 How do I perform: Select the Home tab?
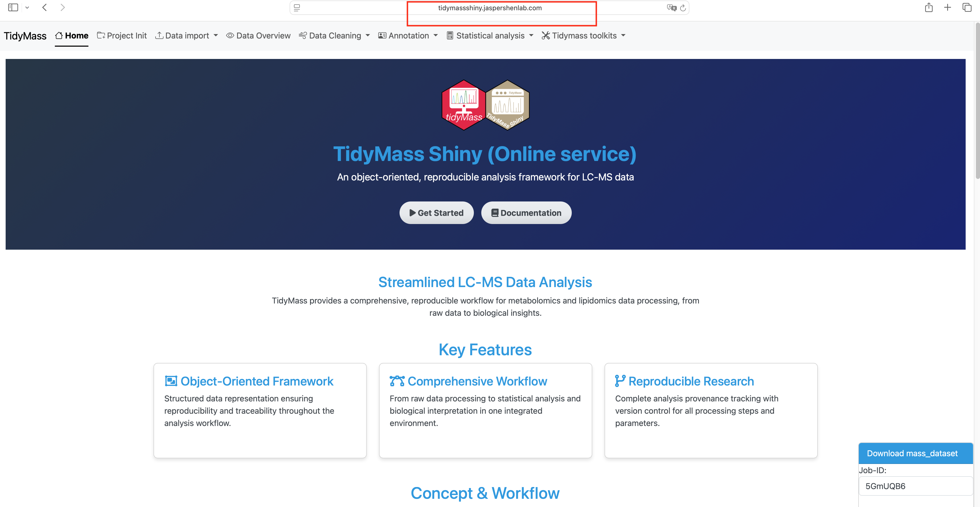point(72,36)
